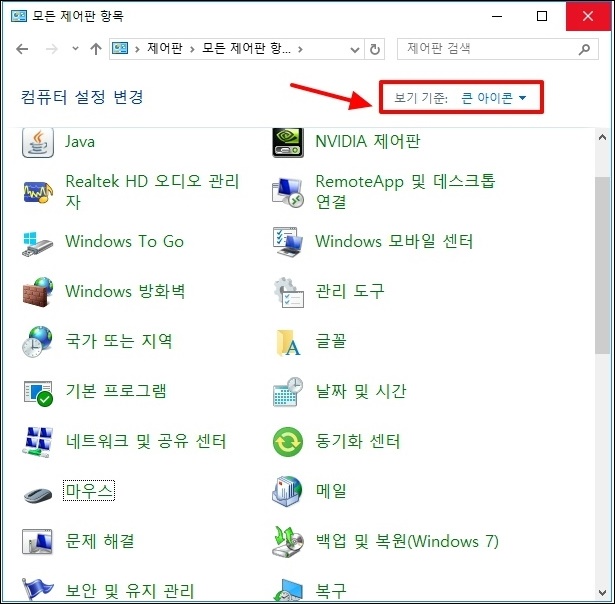
Task: Open the Windows 방화벽 link text
Action: (x=125, y=291)
